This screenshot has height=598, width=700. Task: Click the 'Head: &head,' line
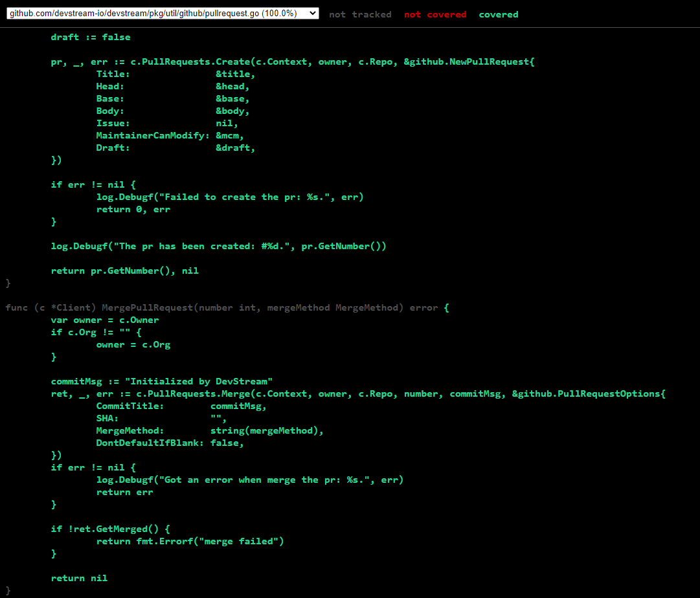[x=173, y=86]
